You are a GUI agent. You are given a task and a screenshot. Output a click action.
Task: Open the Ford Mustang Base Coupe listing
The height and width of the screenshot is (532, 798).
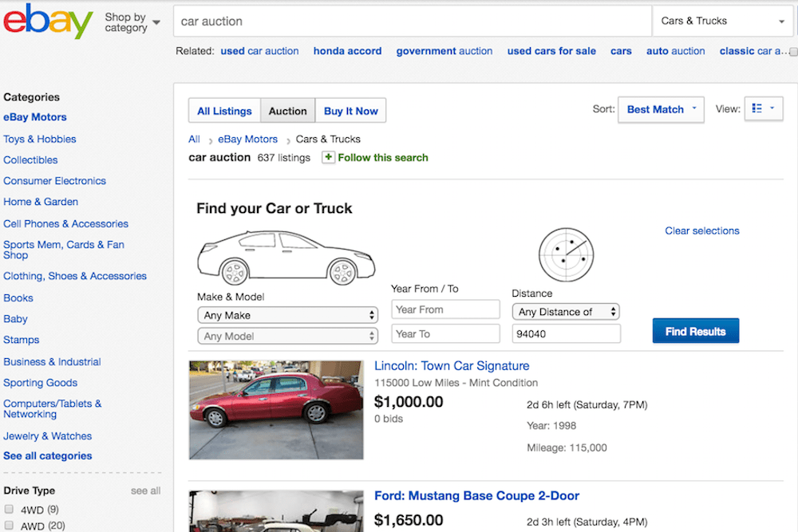click(476, 496)
